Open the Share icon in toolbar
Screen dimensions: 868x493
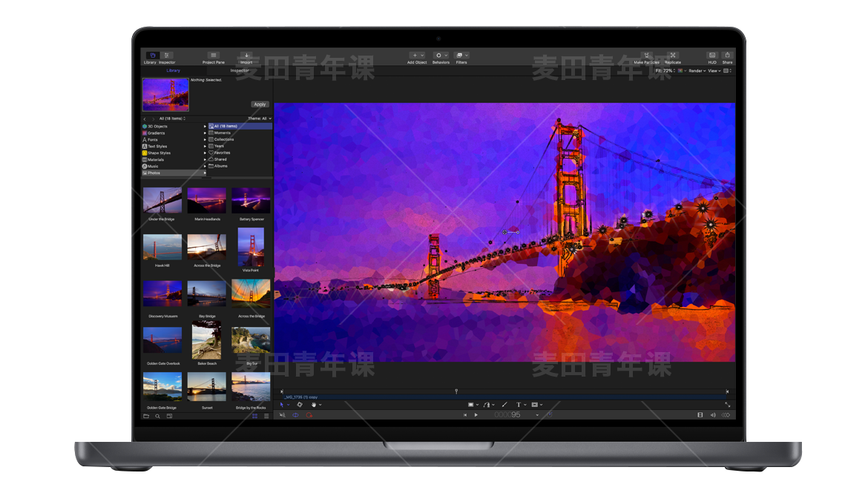pyautogui.click(x=727, y=56)
